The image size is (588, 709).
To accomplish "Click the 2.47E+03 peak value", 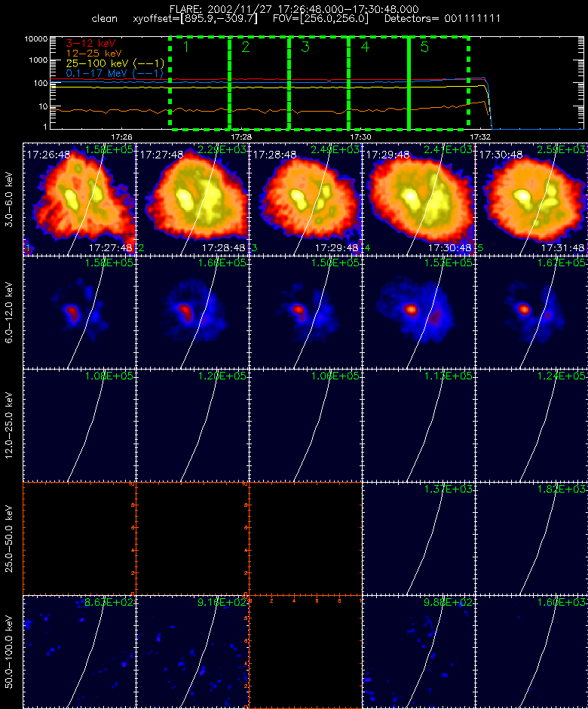I will pos(448,149).
